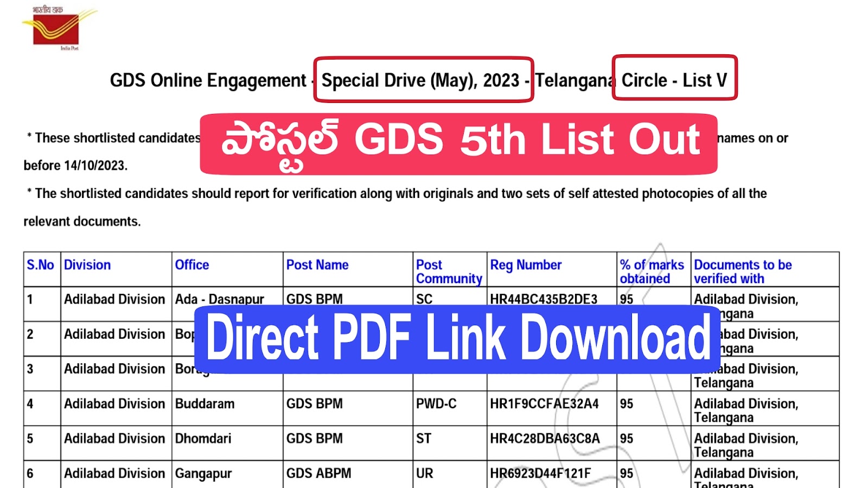Click 'Adilabad Division' in row 4
The height and width of the screenshot is (488, 868).
[x=114, y=403]
